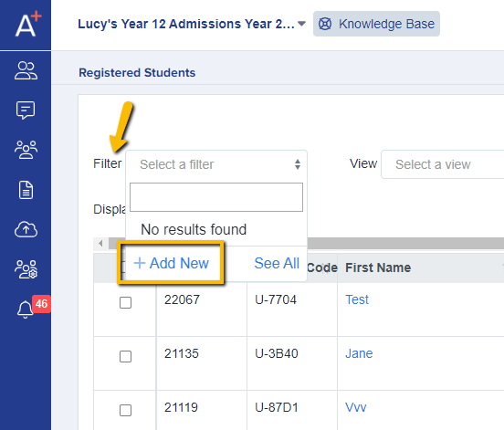
Task: Click the filter search text box
Action: pos(216,197)
